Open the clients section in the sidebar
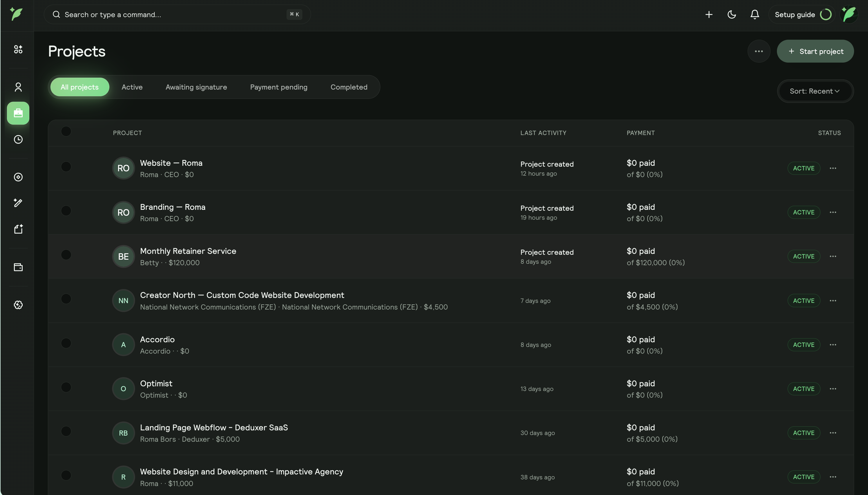Screen dimensions: 868x495 pos(18,87)
